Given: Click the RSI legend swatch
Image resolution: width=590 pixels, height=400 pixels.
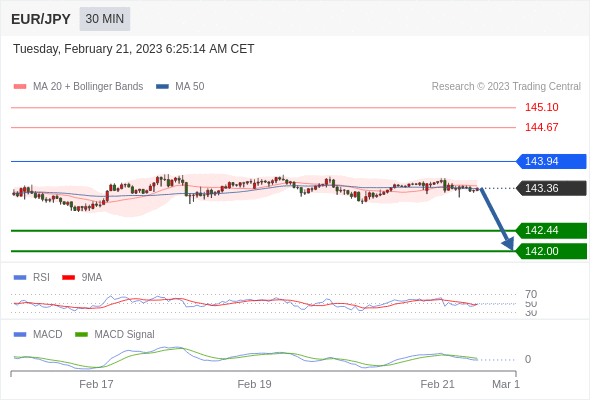Looking at the screenshot, I should 20,278.
